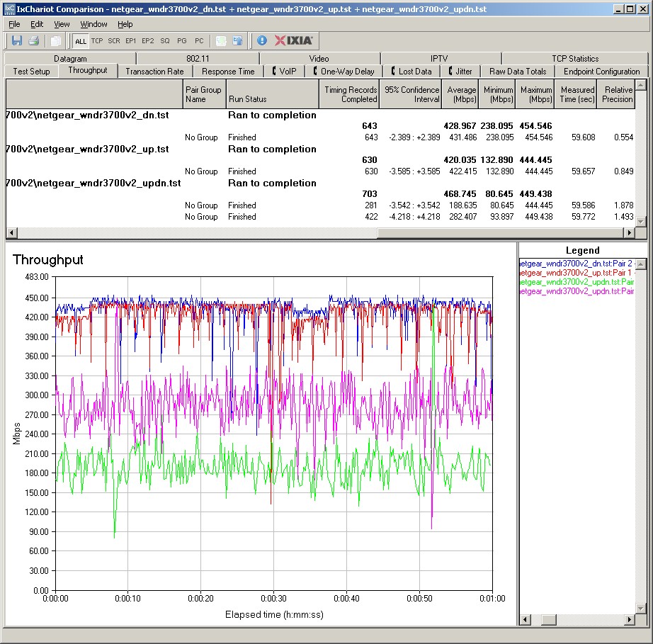
Task: Select the TCP filter in the toolbar
Action: [97, 41]
